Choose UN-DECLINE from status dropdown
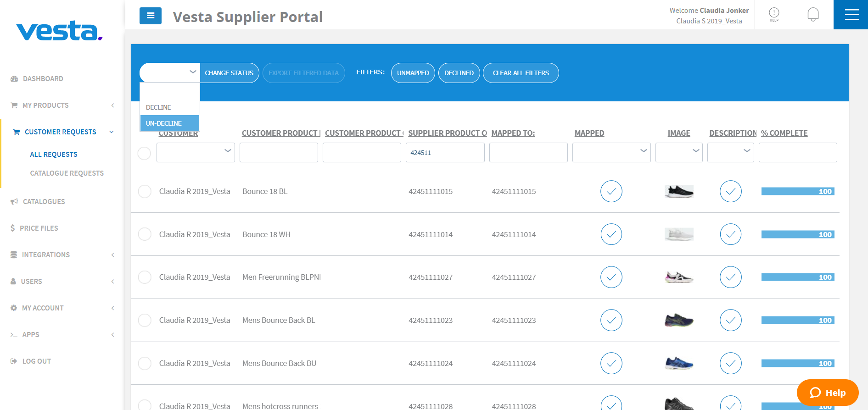868x410 pixels. (x=169, y=123)
